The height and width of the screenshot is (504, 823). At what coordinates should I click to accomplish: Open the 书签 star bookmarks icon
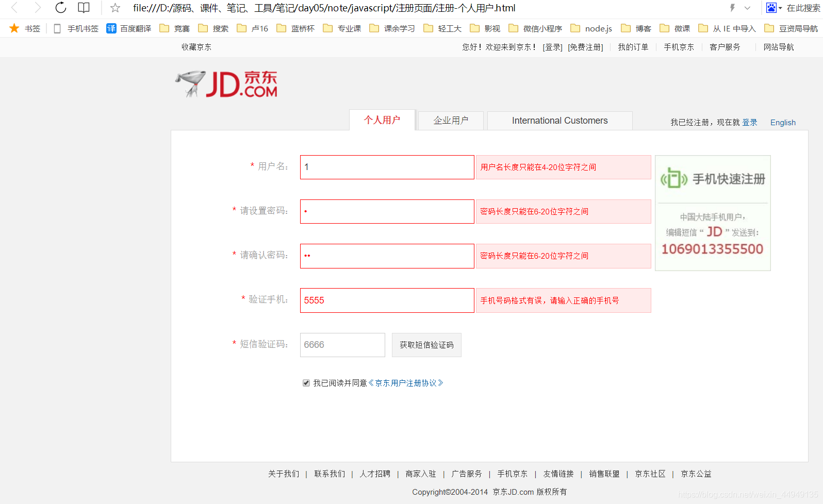coord(14,28)
